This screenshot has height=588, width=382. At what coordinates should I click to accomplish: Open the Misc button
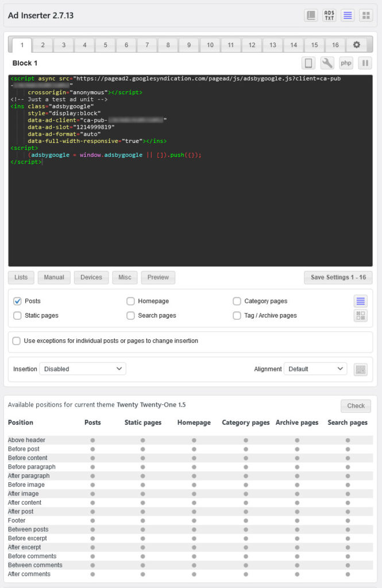click(125, 277)
